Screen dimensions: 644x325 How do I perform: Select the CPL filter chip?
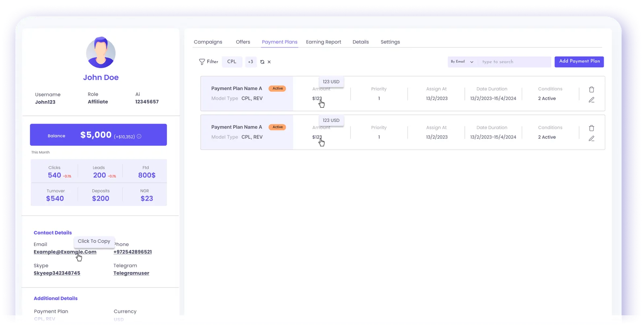232,62
